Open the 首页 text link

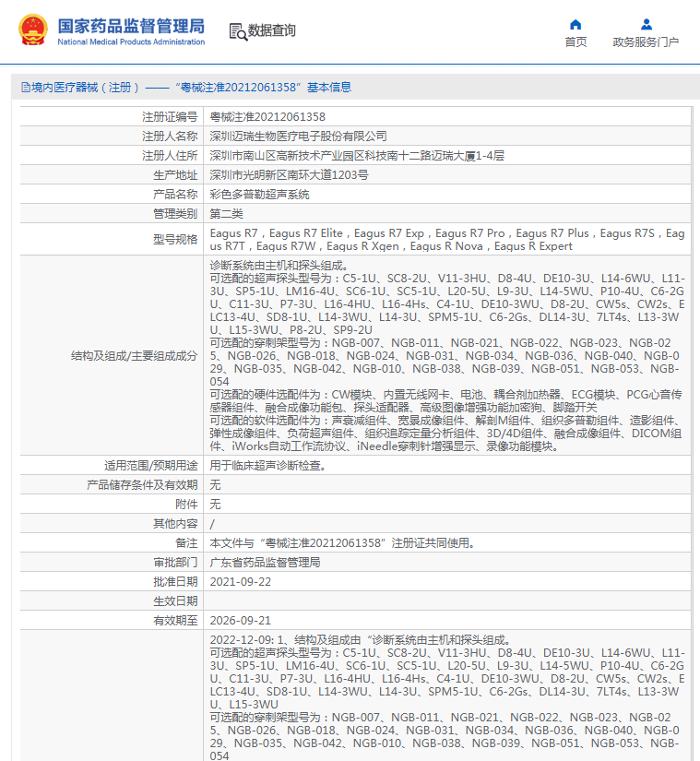click(x=575, y=42)
